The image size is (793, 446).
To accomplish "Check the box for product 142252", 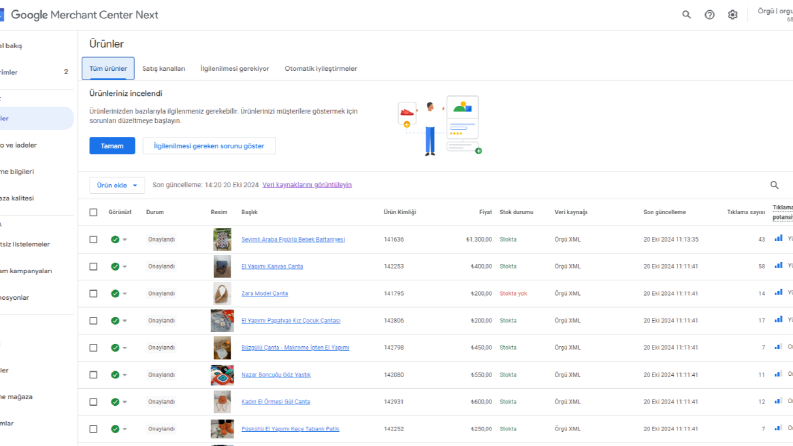I will click(x=93, y=429).
